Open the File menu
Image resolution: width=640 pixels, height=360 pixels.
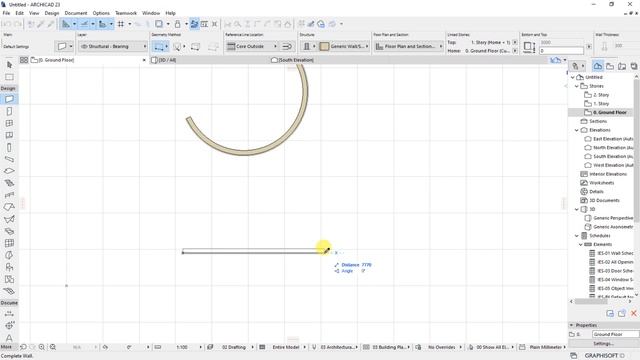pos(6,13)
